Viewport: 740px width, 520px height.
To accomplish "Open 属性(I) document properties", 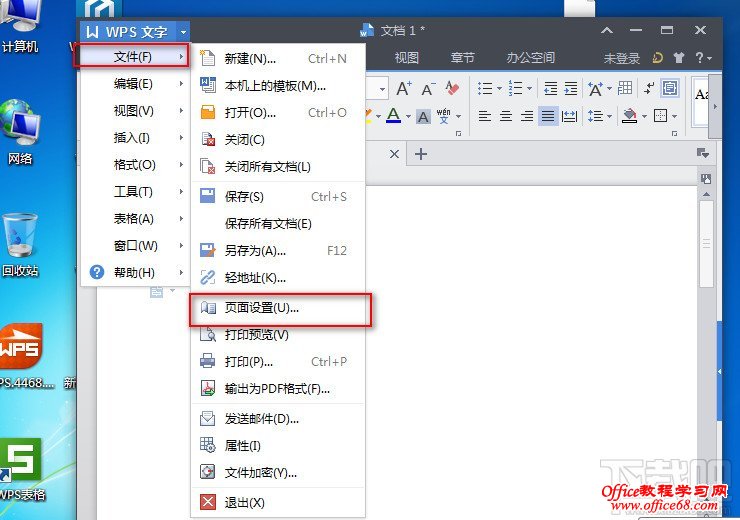I will 278,445.
